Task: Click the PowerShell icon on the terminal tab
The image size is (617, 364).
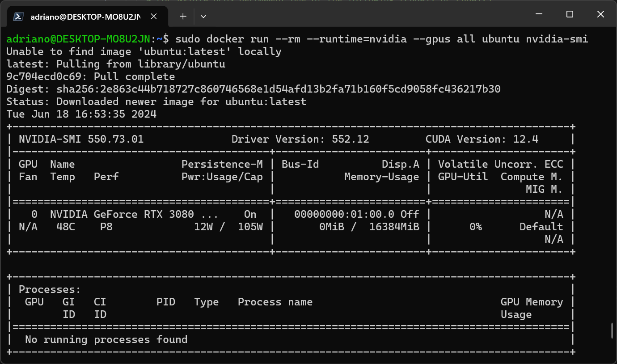Action: pyautogui.click(x=18, y=17)
